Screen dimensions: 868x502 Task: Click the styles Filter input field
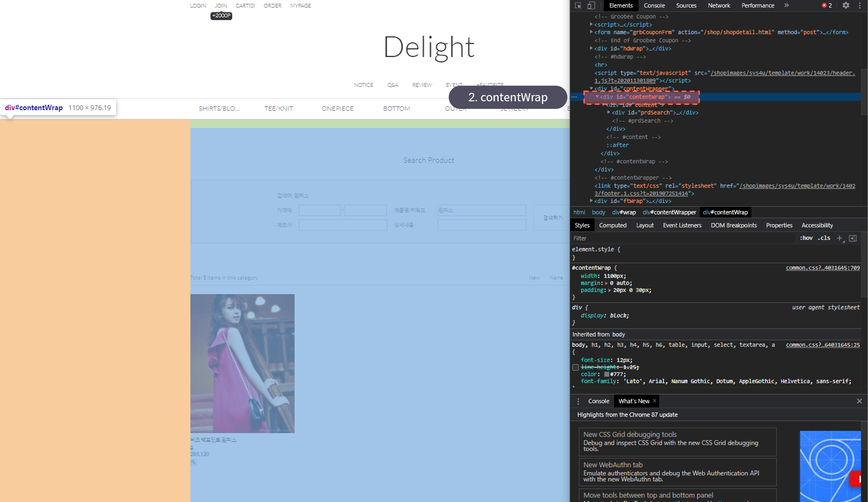pos(682,238)
